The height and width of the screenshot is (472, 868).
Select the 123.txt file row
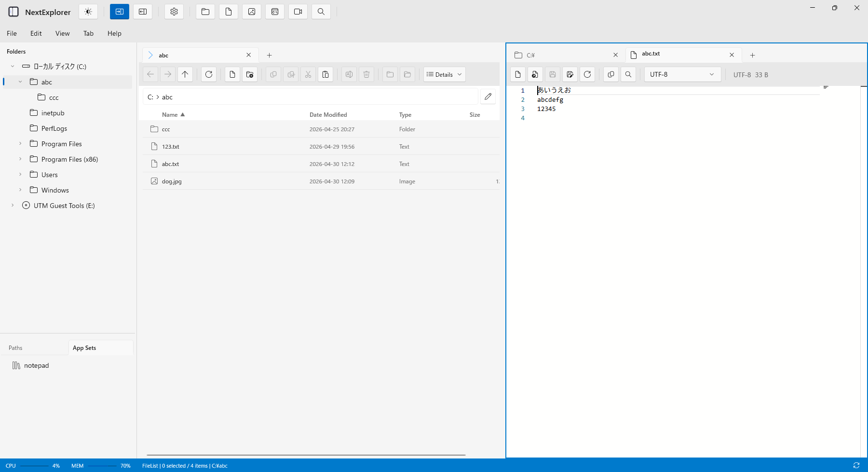pos(321,146)
